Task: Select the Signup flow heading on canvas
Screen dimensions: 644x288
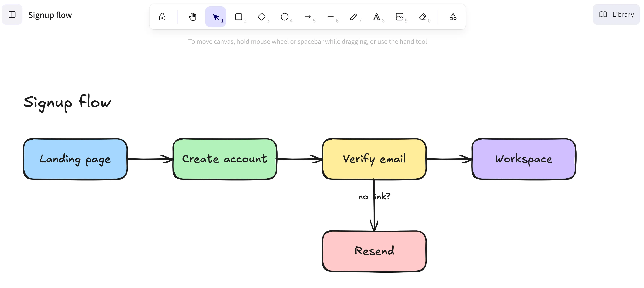Action: (67, 103)
